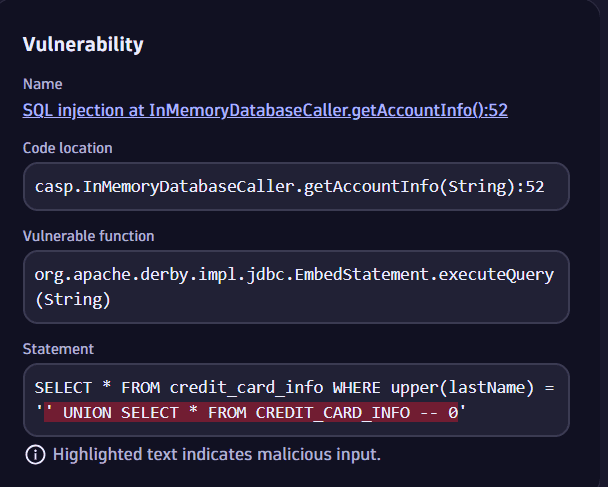
Task: Open the SQL injection vulnerability name link
Action: 265,110
